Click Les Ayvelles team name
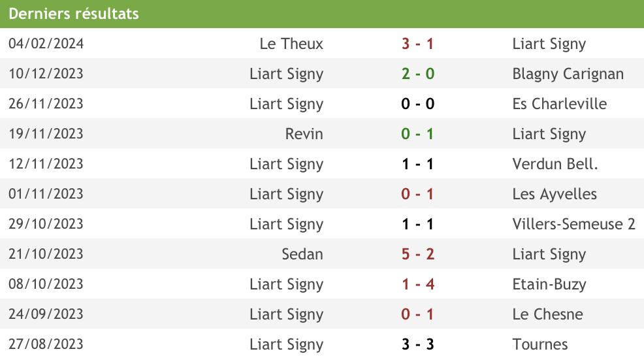Screen dimensions: 644x362 click(x=555, y=194)
